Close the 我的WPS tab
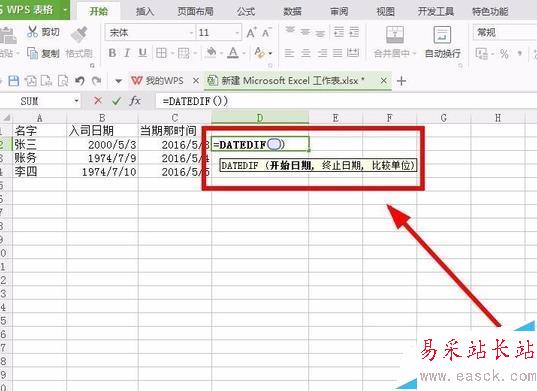537x391 pixels. coord(196,81)
